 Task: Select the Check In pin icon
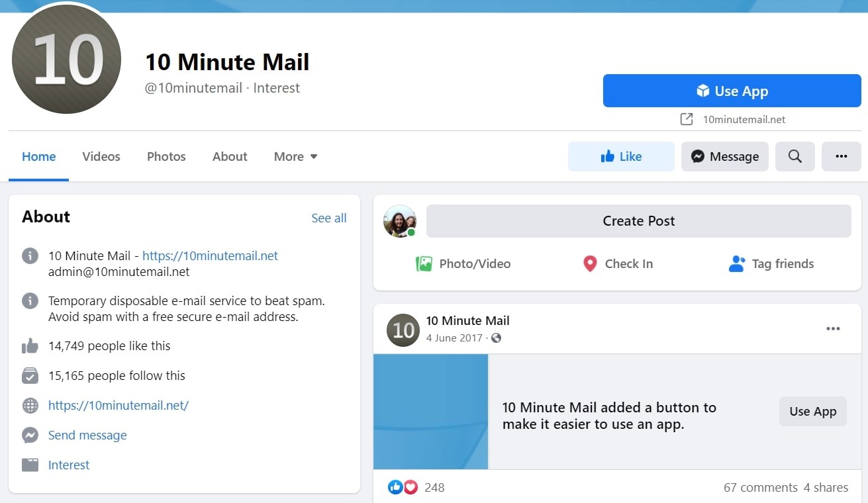click(x=589, y=263)
